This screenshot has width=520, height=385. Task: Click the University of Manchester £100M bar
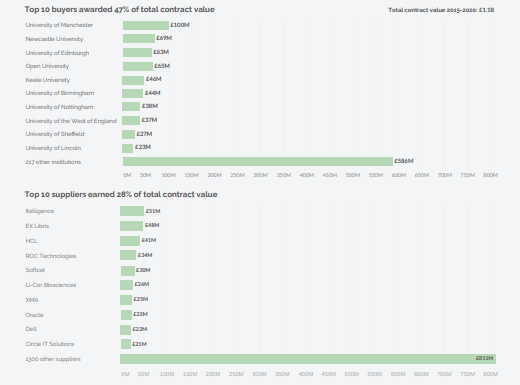point(146,25)
